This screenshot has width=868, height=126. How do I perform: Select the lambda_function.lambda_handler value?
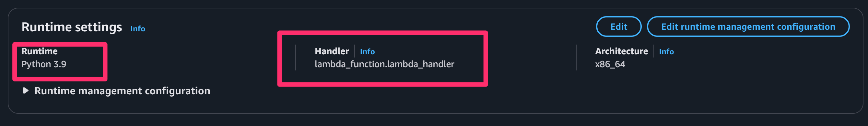point(384,64)
